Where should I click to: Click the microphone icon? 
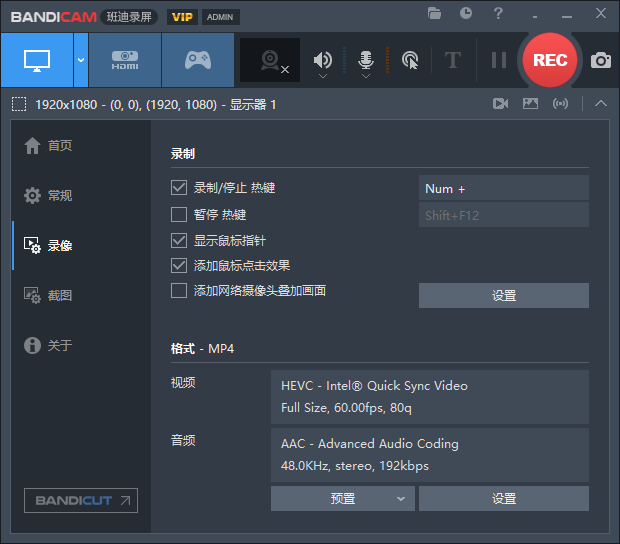366,59
